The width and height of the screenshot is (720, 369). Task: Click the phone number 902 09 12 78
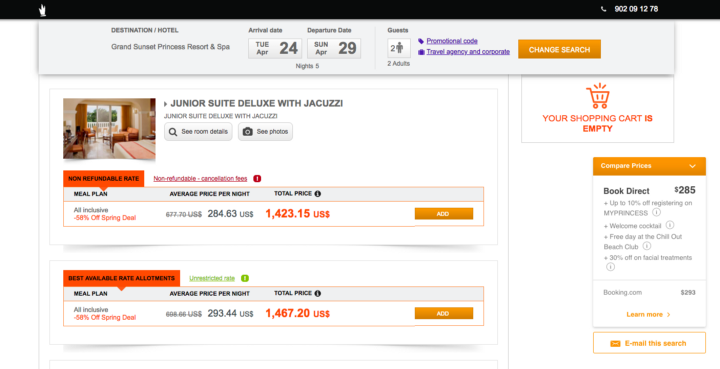tap(636, 9)
